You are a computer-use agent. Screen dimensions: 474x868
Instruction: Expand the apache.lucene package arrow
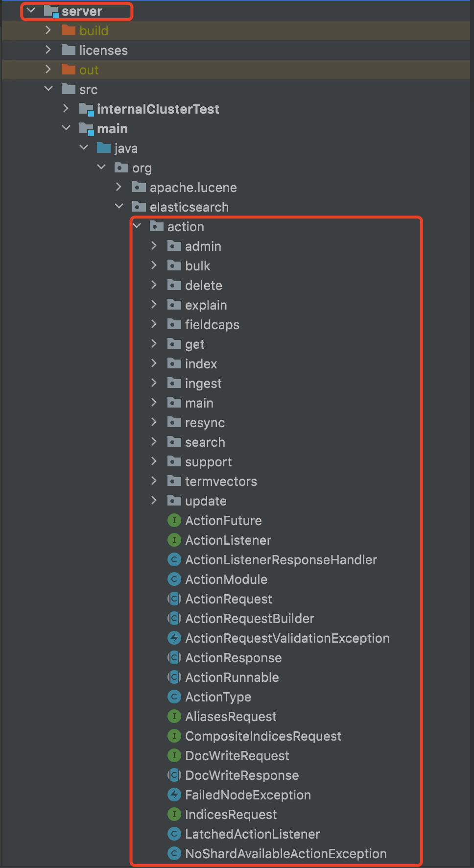click(119, 187)
